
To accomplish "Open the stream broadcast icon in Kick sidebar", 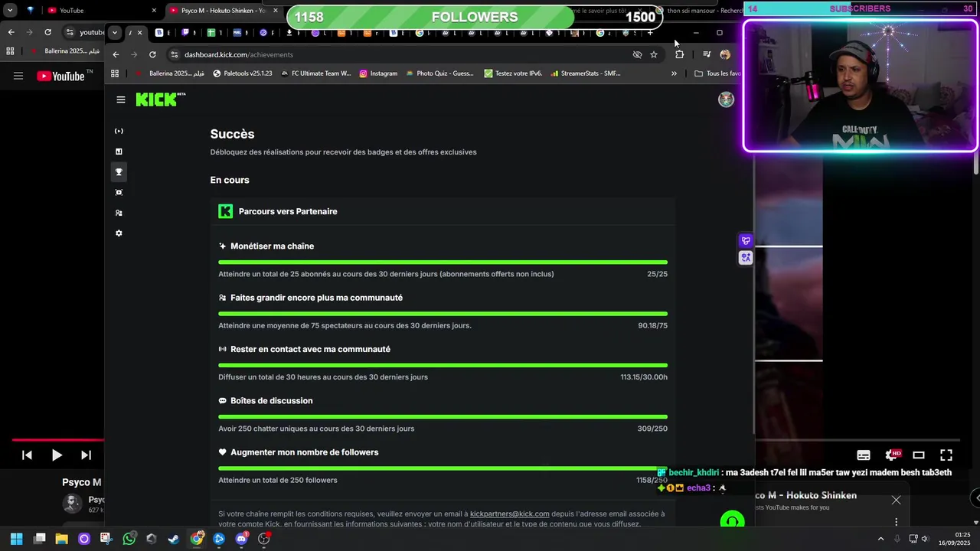I will pos(119,131).
